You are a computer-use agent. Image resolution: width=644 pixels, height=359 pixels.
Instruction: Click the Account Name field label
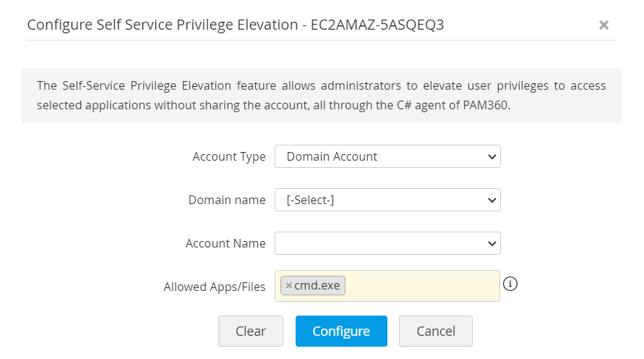(x=226, y=243)
